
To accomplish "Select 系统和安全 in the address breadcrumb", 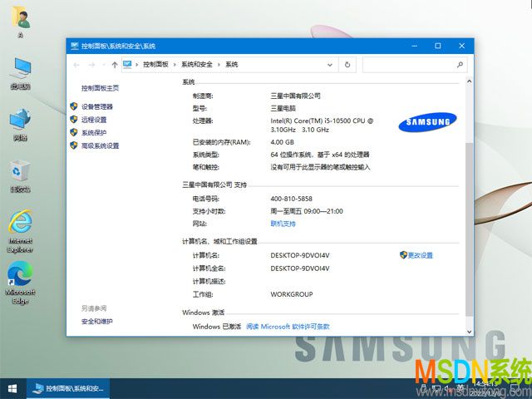I will (x=197, y=65).
